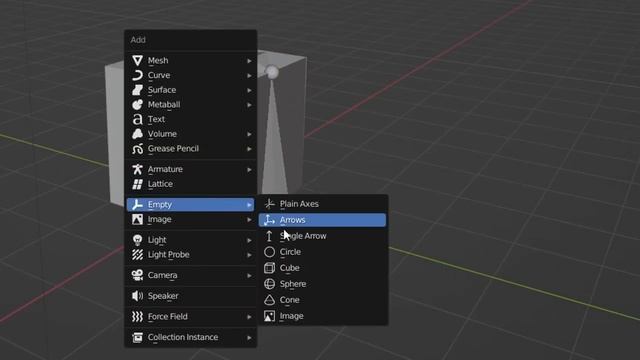Click the Light bulb icon
Viewport: 640px width, 360px height.
[x=138, y=240]
